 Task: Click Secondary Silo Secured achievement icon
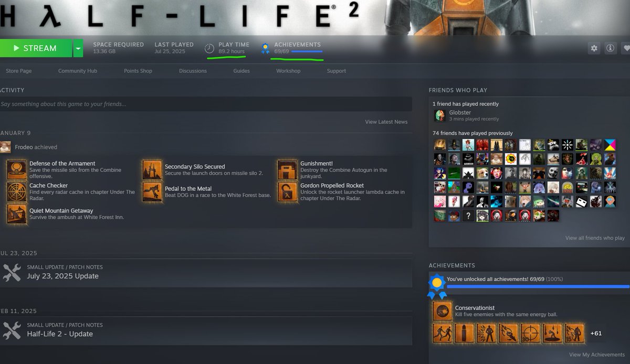pyautogui.click(x=152, y=170)
